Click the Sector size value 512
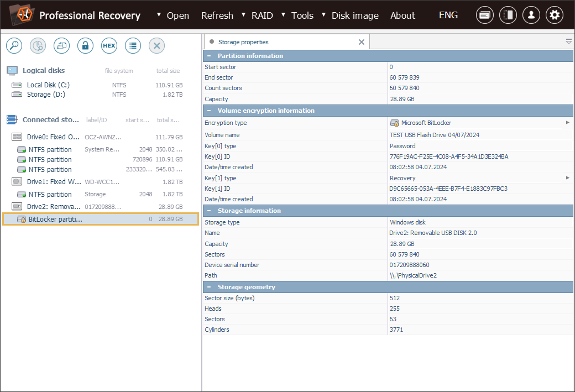Screen dimensions: 575x392 pos(395,298)
